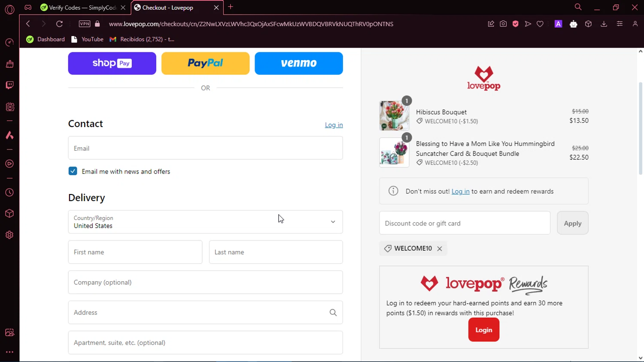
Task: Click the site lock icon in the address bar
Action: [x=97, y=24]
